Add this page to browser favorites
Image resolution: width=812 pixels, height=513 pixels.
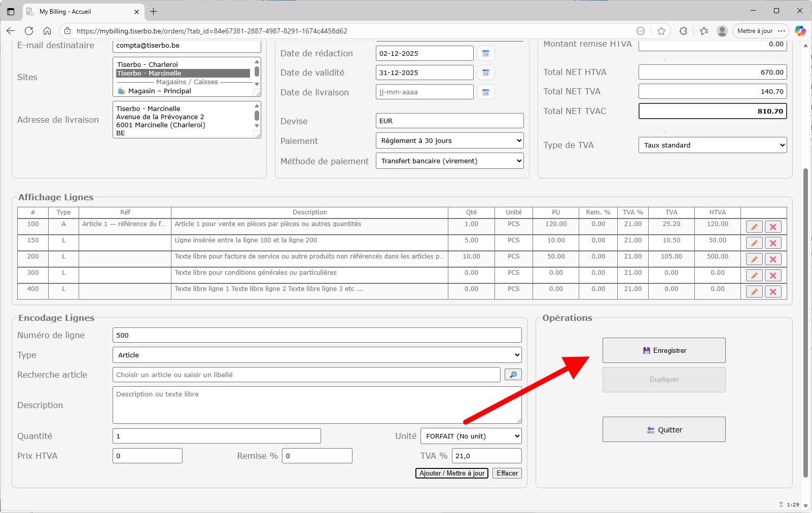(661, 31)
